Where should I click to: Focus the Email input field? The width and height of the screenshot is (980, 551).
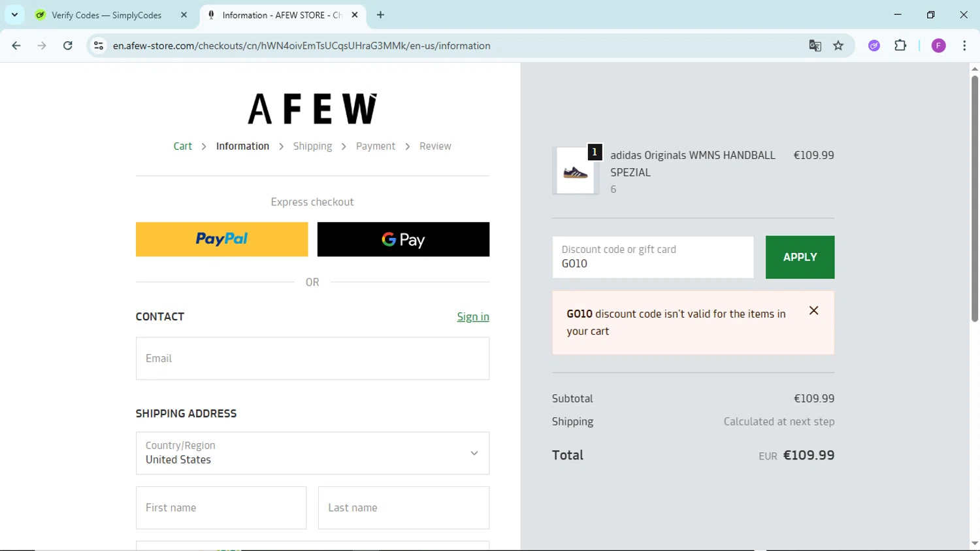click(312, 358)
